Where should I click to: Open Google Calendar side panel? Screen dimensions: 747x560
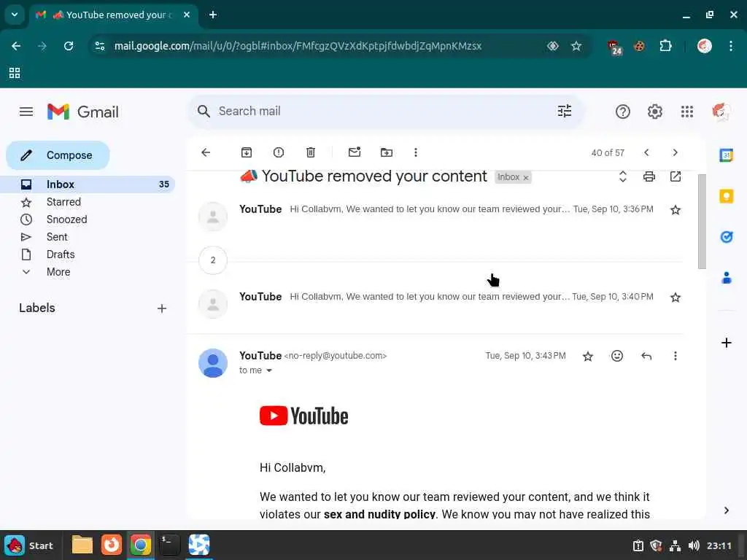click(x=726, y=155)
